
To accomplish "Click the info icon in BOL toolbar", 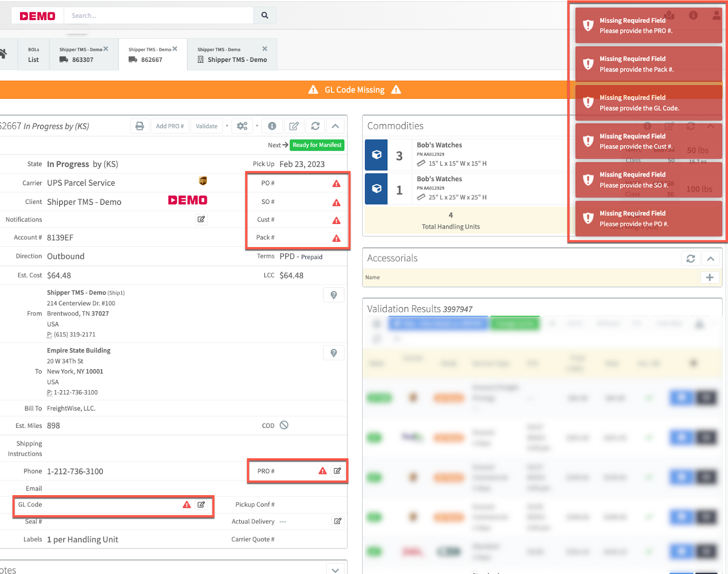I will pos(272,126).
